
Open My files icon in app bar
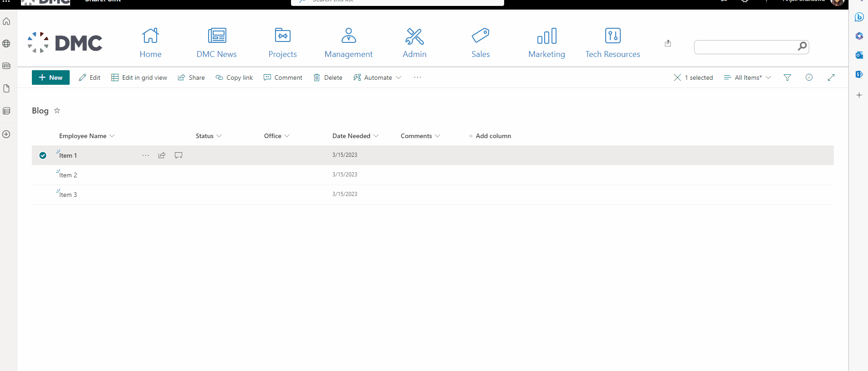coord(6,88)
